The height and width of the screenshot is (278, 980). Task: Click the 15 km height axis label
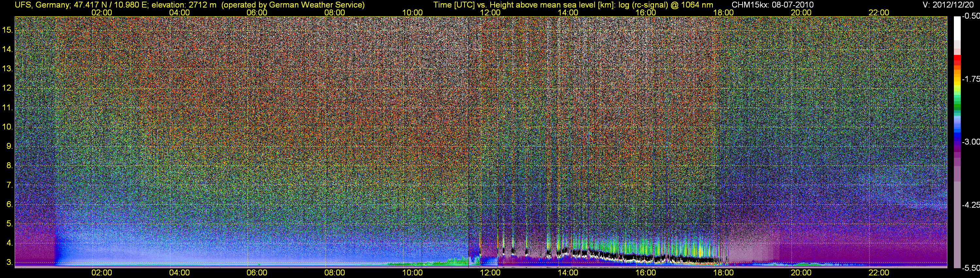coord(8,30)
